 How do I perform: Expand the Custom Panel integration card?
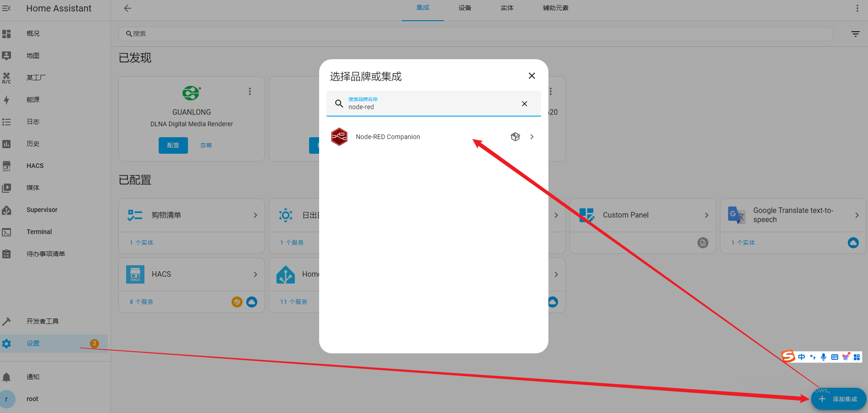point(707,215)
